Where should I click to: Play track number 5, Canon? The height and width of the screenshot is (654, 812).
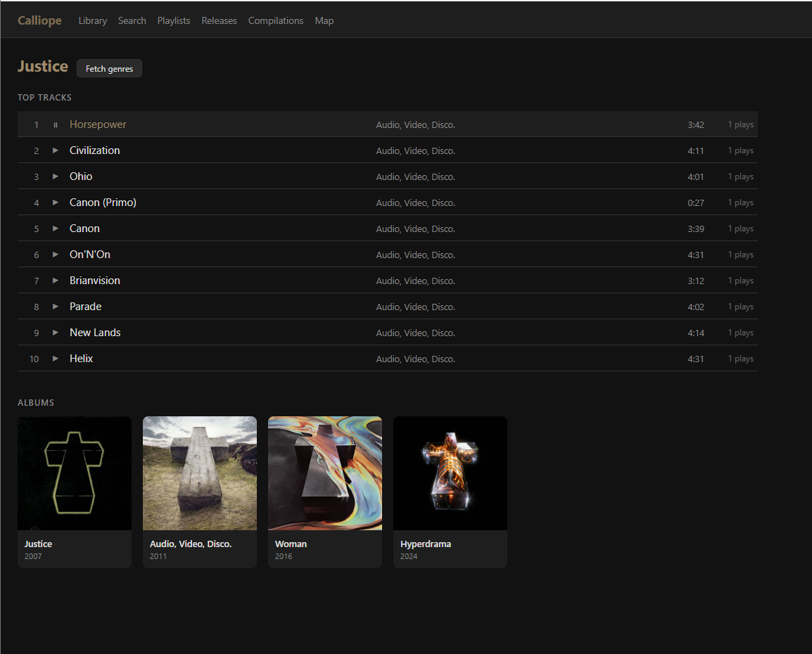[56, 229]
